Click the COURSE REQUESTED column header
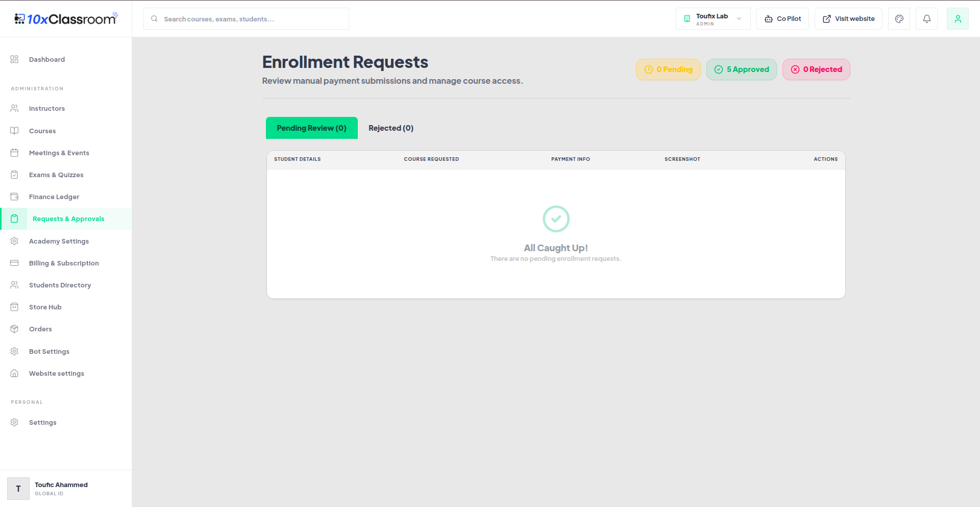This screenshot has width=980, height=507. pyautogui.click(x=431, y=159)
